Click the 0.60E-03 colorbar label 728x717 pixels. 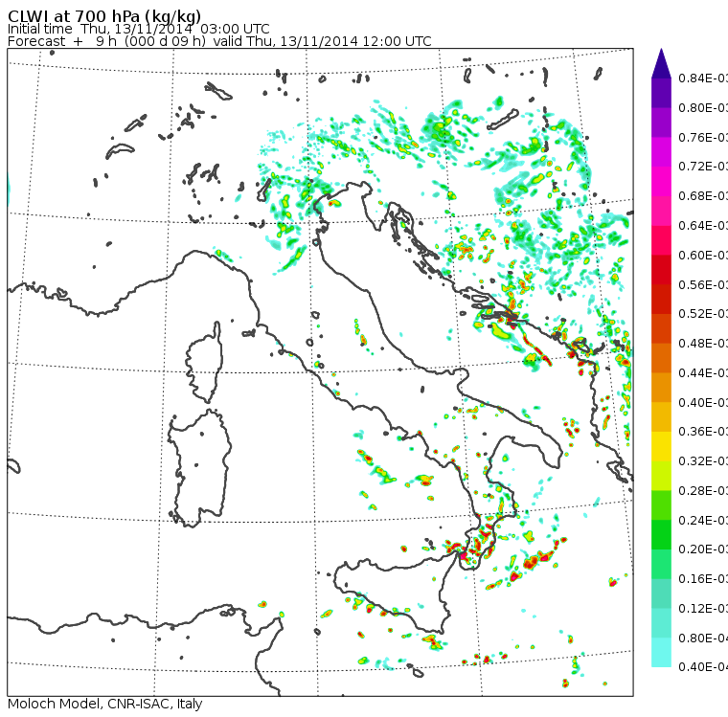point(703,256)
